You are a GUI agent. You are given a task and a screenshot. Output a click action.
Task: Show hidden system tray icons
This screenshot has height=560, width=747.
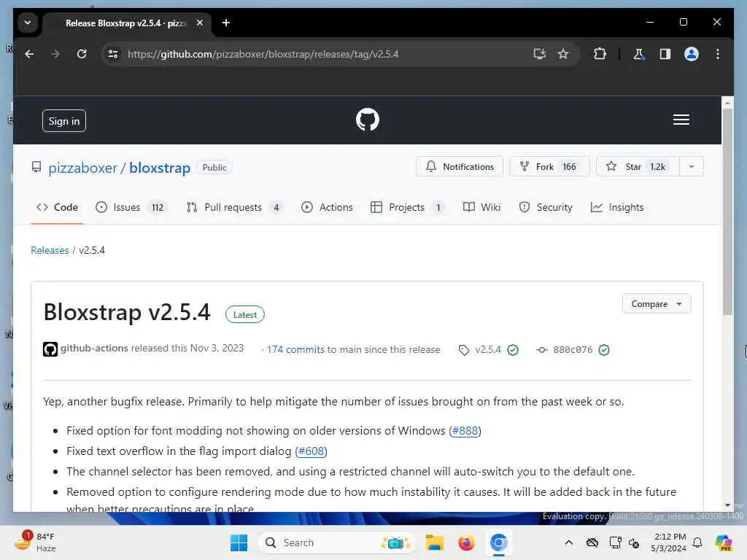569,542
